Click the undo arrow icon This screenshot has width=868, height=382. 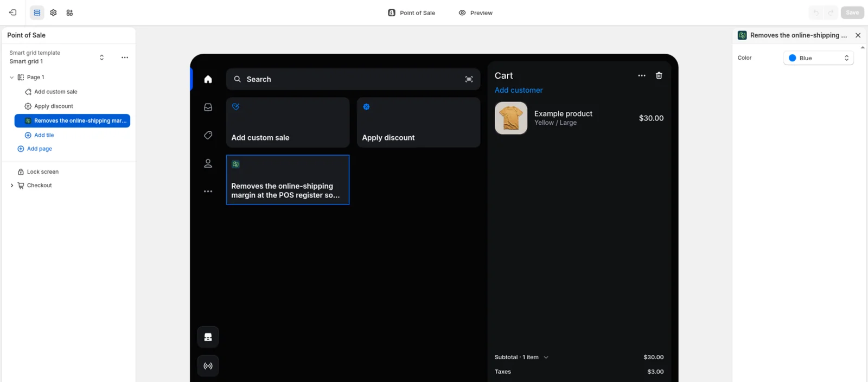816,12
